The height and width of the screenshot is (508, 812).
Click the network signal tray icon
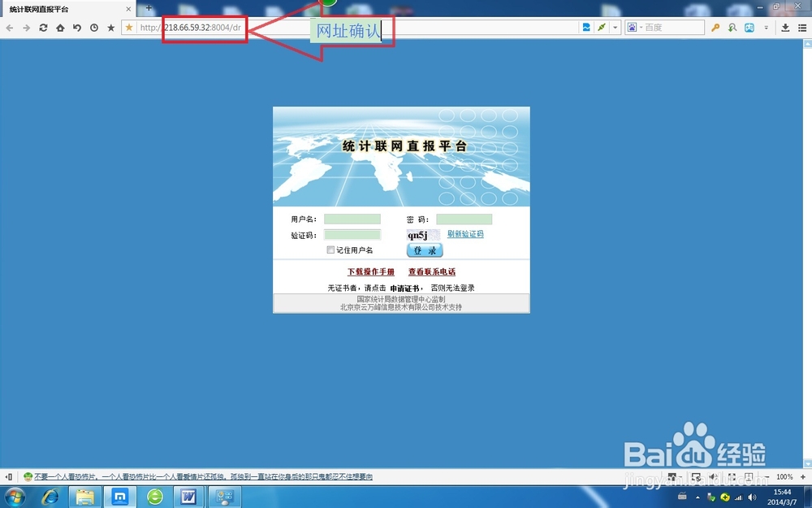coord(739,497)
